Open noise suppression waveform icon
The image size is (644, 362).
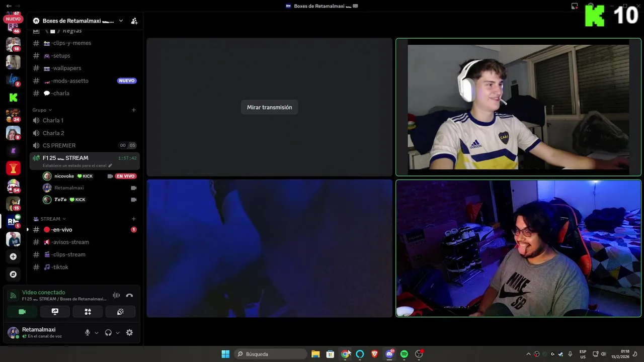(x=116, y=296)
